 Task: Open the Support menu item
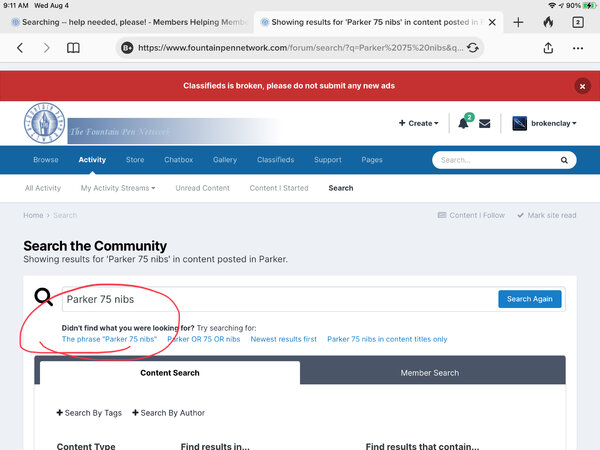[328, 160]
